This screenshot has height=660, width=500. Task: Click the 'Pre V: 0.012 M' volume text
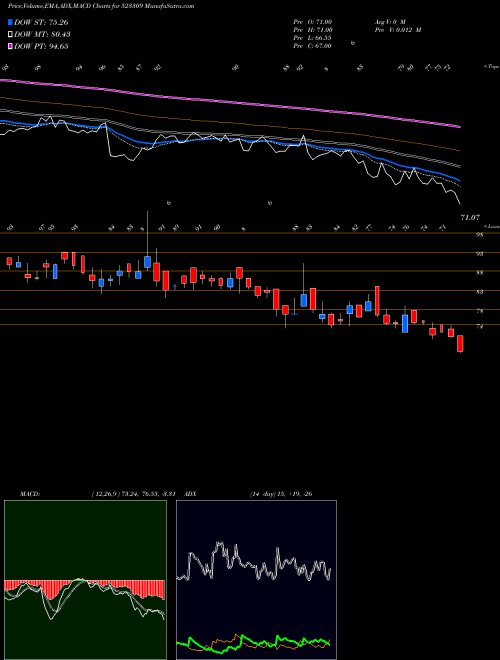pyautogui.click(x=397, y=30)
